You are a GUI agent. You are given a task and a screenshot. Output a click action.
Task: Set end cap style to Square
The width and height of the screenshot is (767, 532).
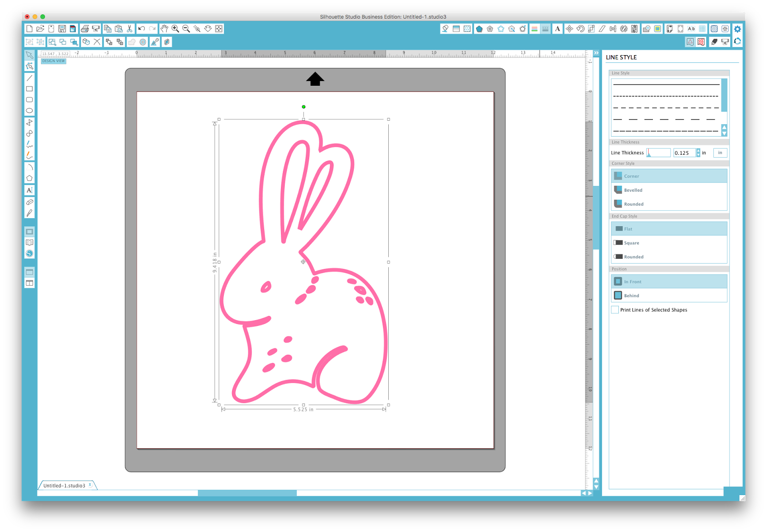tap(669, 243)
